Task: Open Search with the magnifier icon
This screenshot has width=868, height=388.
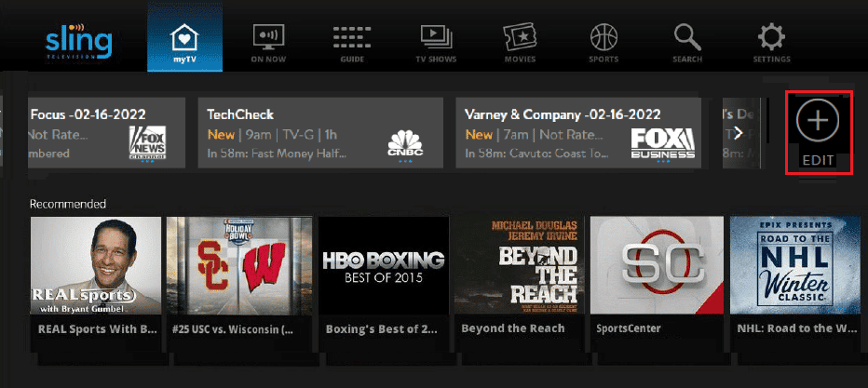Action: [x=687, y=43]
